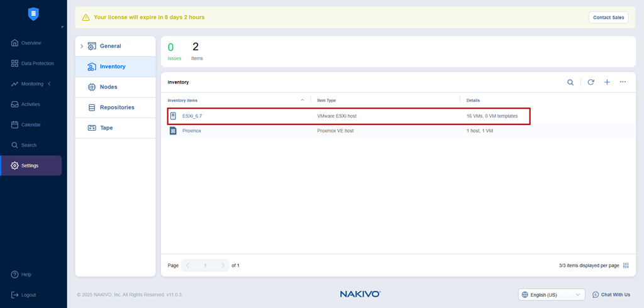Open Monitoring in the left sidebar
The height and width of the screenshot is (308, 644).
[31, 84]
